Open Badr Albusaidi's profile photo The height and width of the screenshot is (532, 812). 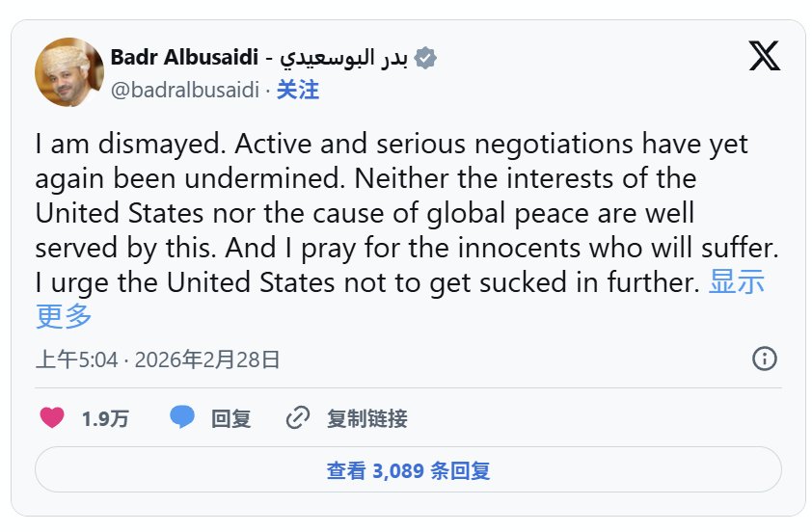pyautogui.click(x=68, y=72)
